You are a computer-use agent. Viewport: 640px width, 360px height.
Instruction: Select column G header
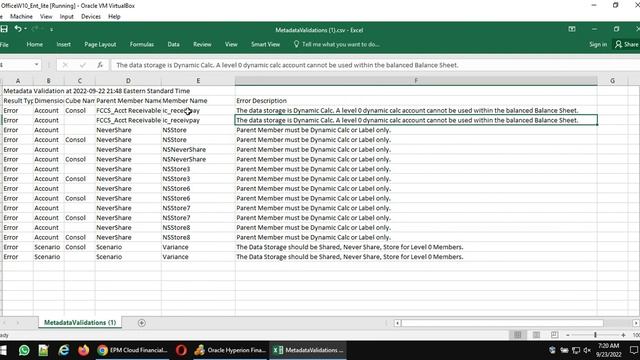(612, 81)
